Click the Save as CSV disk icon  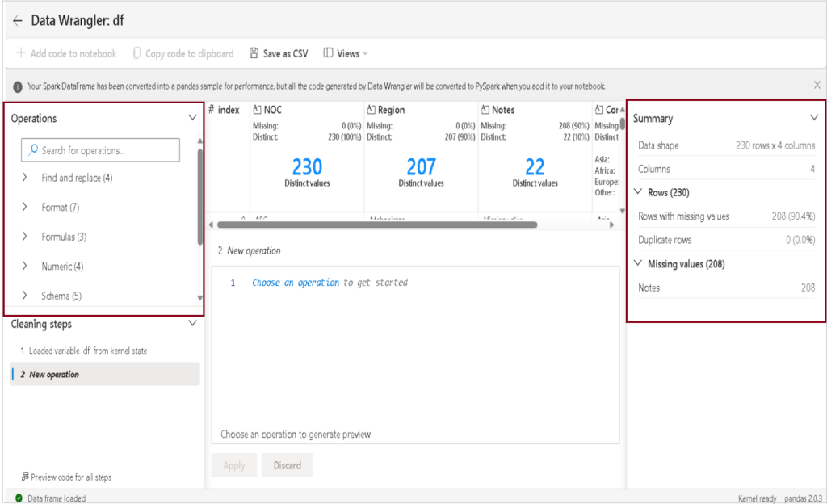click(x=254, y=54)
